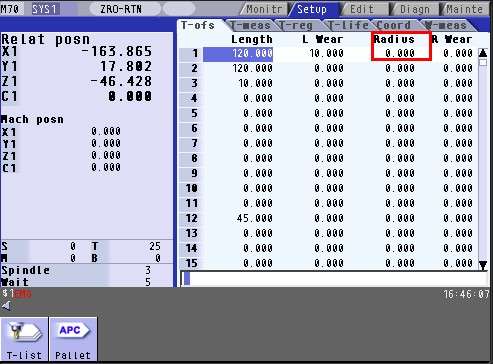Click the scroll down arrow in offset table
Screen dimensions: 493x364
coord(483,265)
